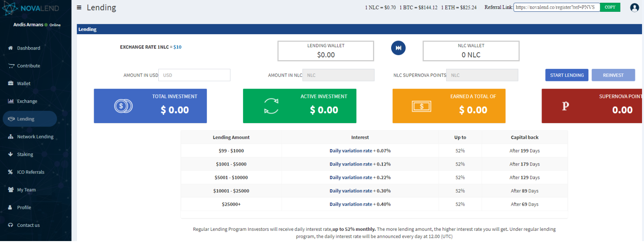Click the 'Lending Amount' column header
The image size is (644, 245).
tap(231, 137)
